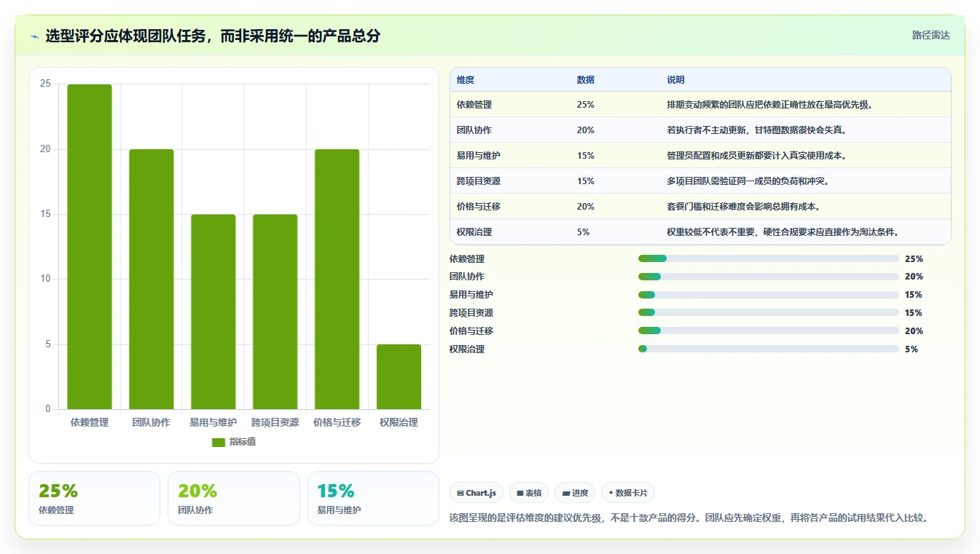Image resolution: width=980 pixels, height=554 pixels.
Task: Click the 说明 column header
Action: [675, 80]
